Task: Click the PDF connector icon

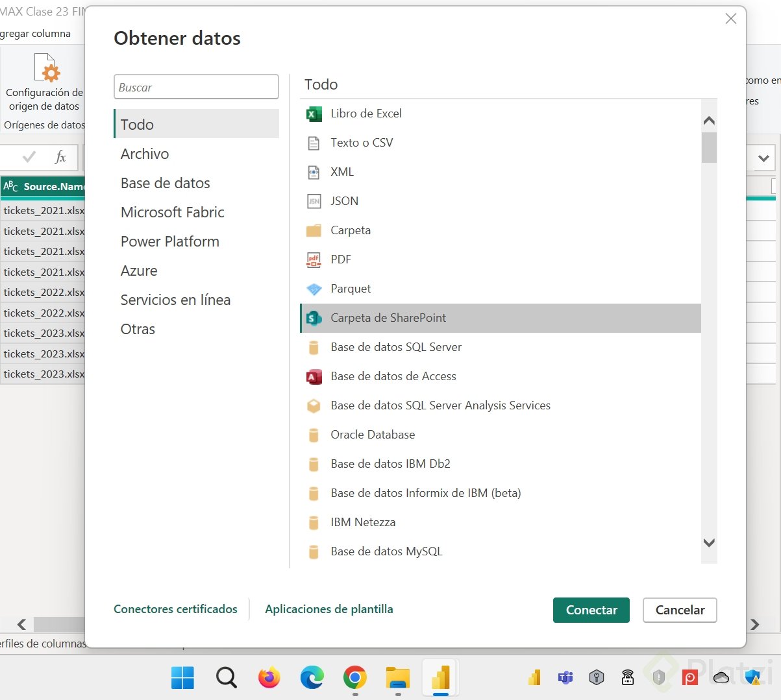Action: click(314, 260)
